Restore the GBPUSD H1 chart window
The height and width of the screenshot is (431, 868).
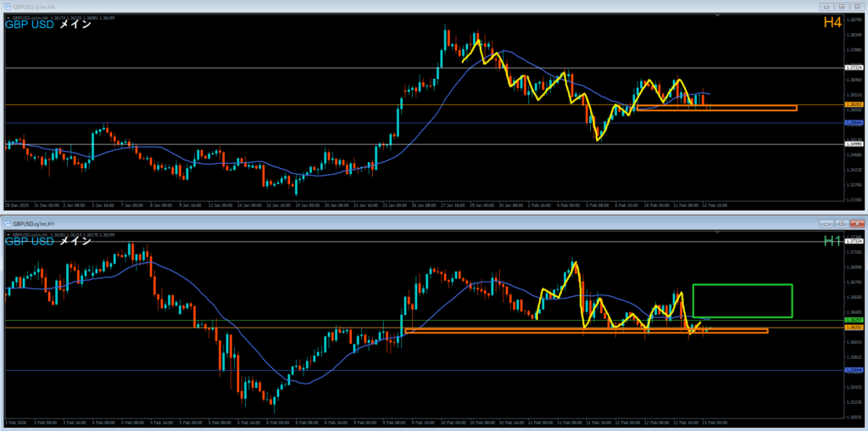(842, 223)
